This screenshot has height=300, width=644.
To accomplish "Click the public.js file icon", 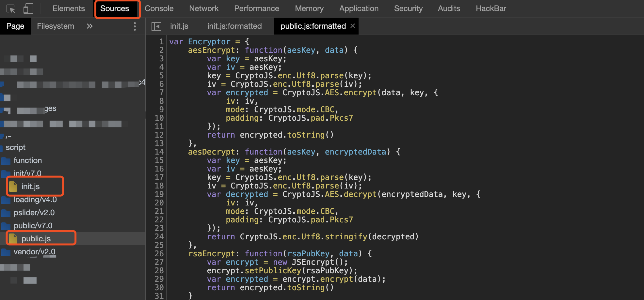I will click(x=13, y=239).
